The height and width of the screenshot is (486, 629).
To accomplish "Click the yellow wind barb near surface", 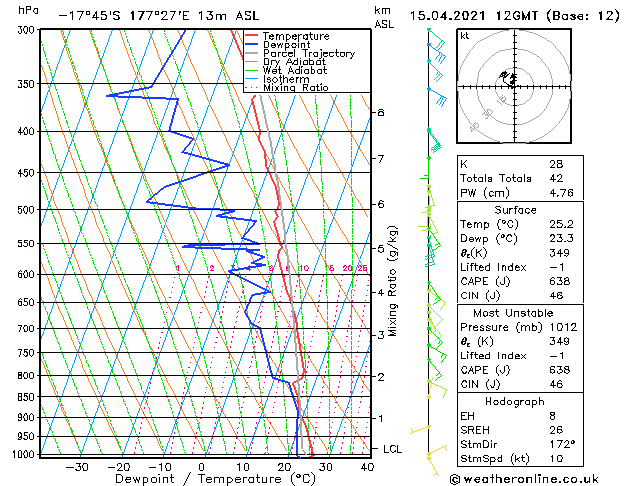I will coord(435,459).
